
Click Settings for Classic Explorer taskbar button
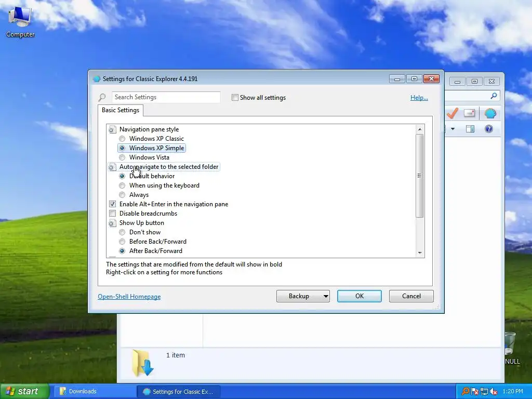tap(179, 392)
